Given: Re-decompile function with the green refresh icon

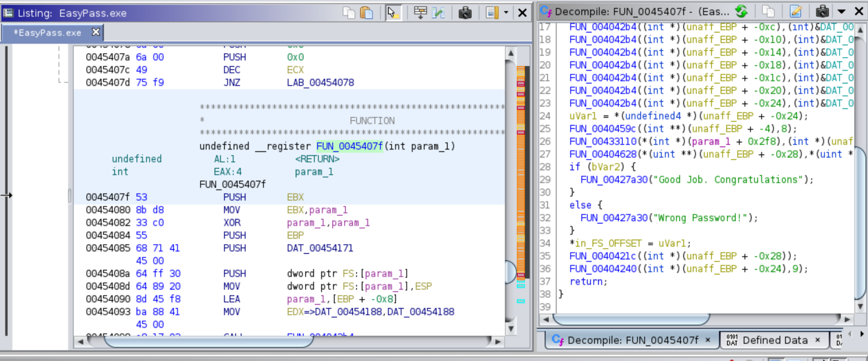Looking at the screenshot, I should pyautogui.click(x=742, y=11).
